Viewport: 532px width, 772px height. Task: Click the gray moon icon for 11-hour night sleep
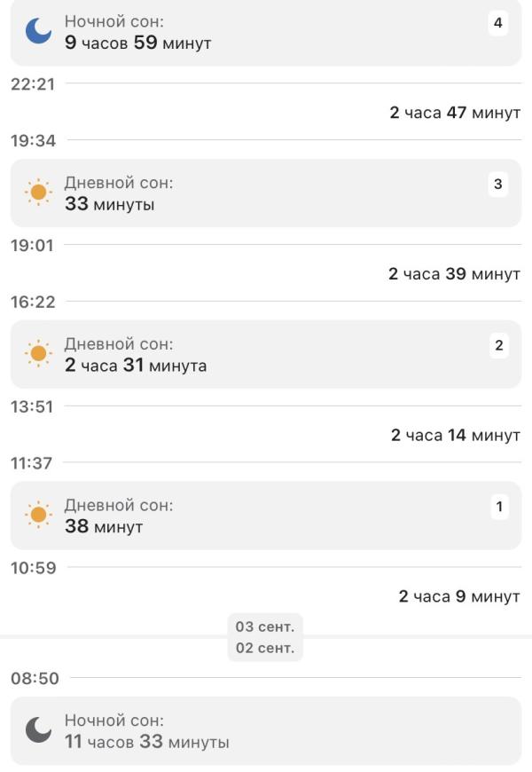click(x=38, y=730)
